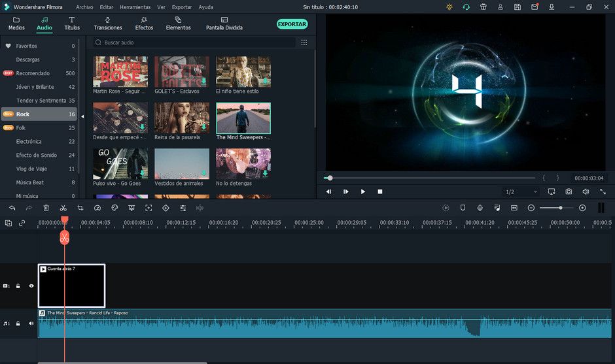Click the preview playback progress slider
Image resolution: width=615 pixels, height=364 pixels.
429,178
